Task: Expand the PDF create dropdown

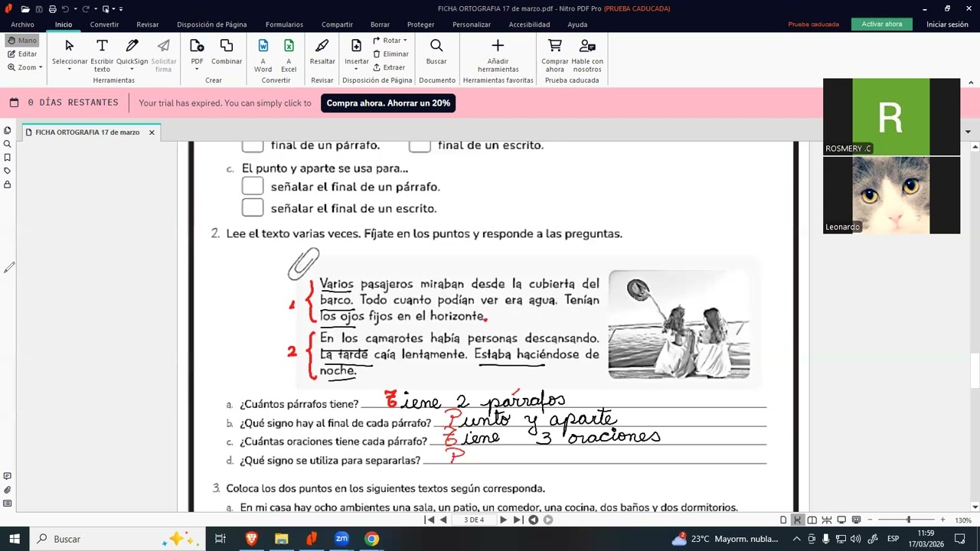Action: pos(197,70)
